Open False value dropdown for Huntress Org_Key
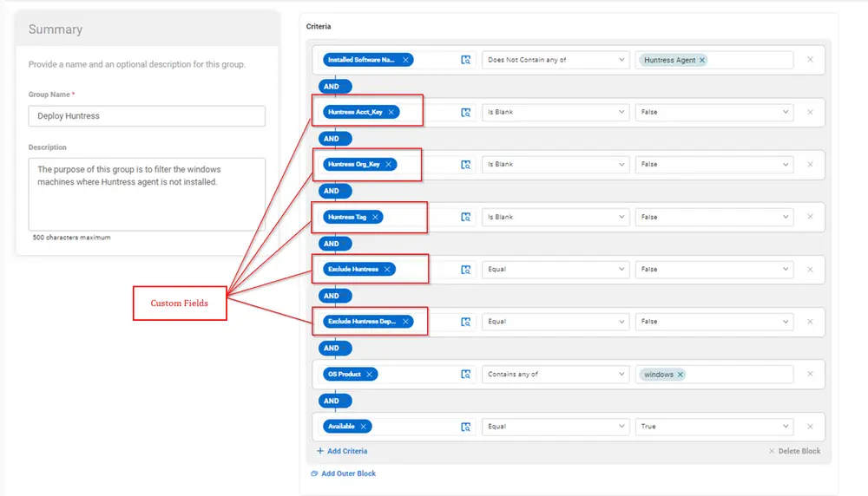 (x=714, y=164)
